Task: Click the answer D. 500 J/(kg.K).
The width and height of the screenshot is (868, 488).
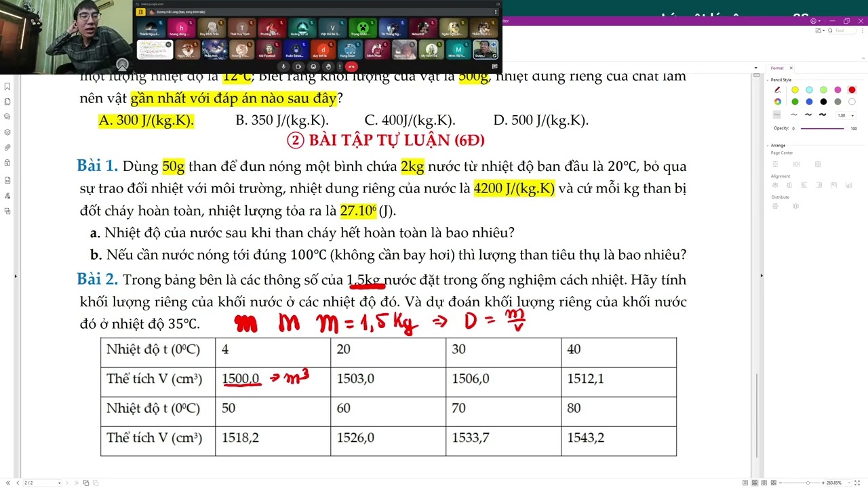Action: tap(540, 121)
